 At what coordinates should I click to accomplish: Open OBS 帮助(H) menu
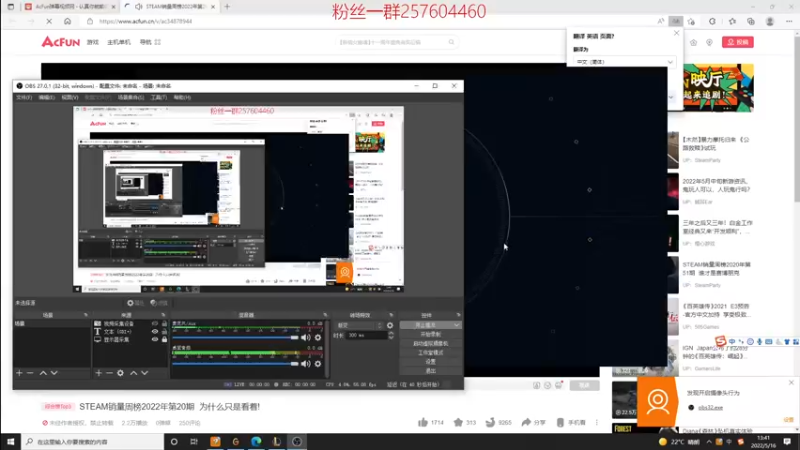coord(182,97)
